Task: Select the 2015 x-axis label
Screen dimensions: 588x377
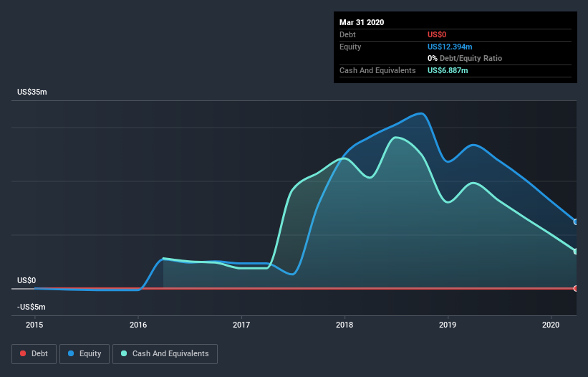Action: click(34, 325)
